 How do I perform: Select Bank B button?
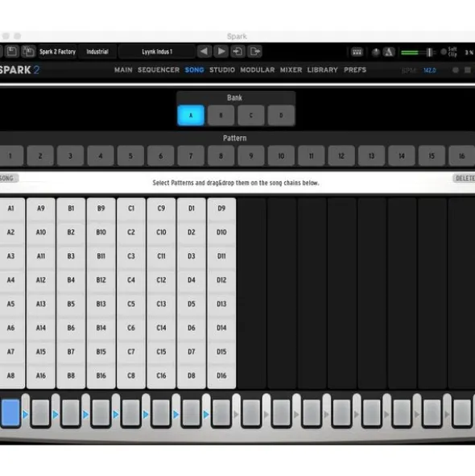pyautogui.click(x=221, y=115)
